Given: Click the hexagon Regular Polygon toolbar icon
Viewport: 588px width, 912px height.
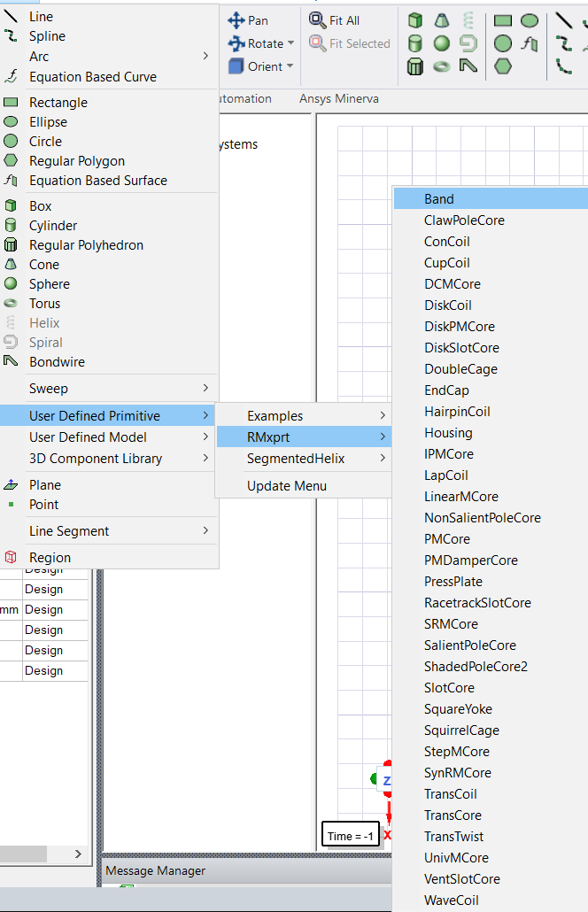Looking at the screenshot, I should (x=503, y=66).
